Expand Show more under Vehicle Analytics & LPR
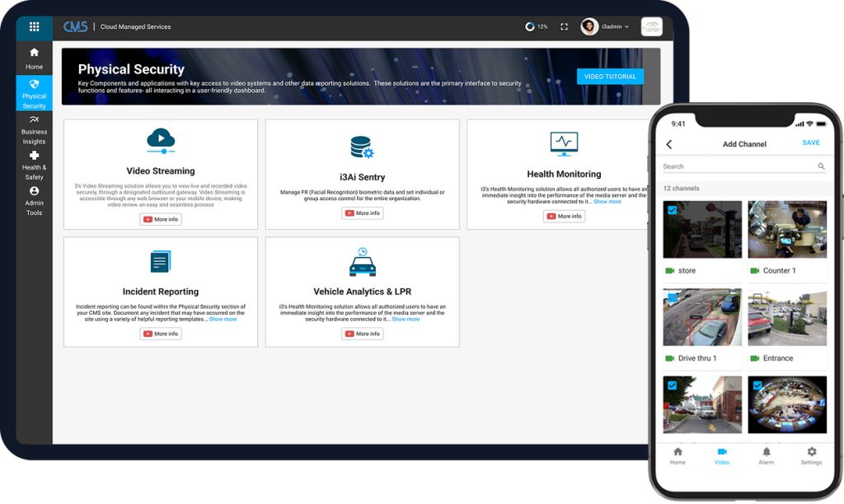Image resolution: width=844 pixels, height=504 pixels. [406, 320]
